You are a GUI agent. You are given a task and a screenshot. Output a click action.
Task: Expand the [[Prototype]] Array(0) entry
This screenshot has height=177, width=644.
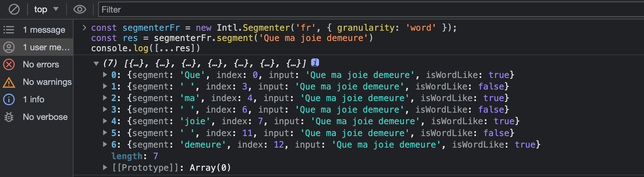pyautogui.click(x=105, y=167)
